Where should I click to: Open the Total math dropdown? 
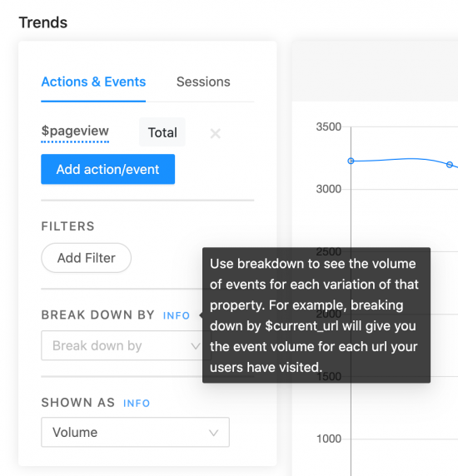click(162, 132)
